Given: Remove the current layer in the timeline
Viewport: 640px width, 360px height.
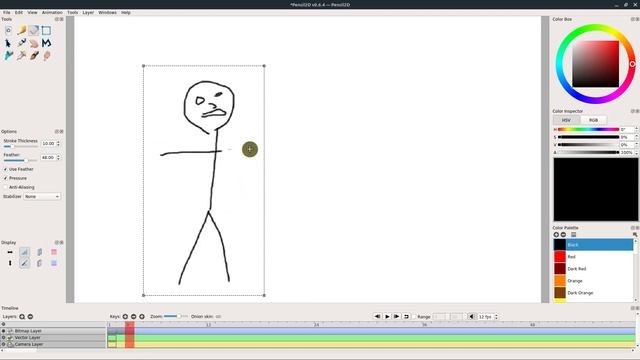Looking at the screenshot, I should pyautogui.click(x=30, y=316).
